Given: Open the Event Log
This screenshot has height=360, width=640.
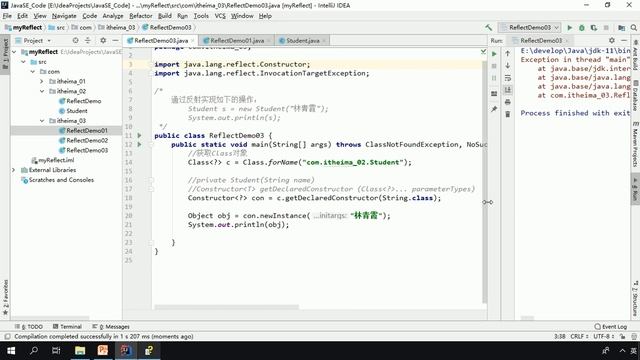Looking at the screenshot, I should click(611, 327).
